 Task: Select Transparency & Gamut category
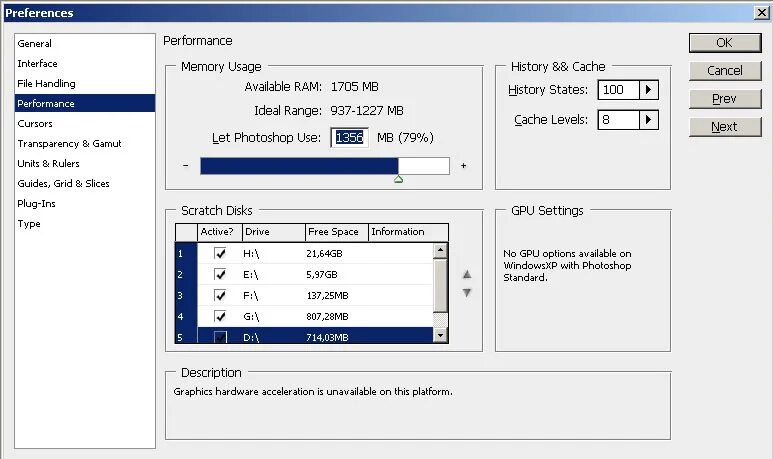84,143
